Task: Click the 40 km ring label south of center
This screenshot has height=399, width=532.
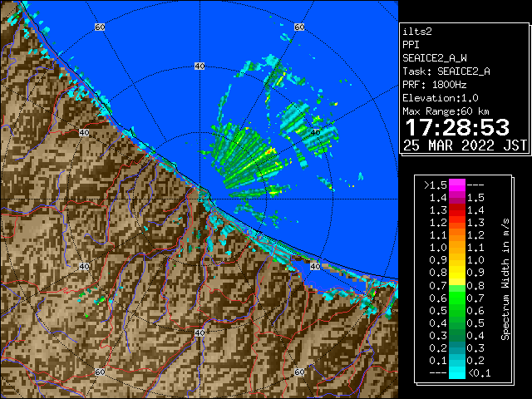Action: point(199,332)
